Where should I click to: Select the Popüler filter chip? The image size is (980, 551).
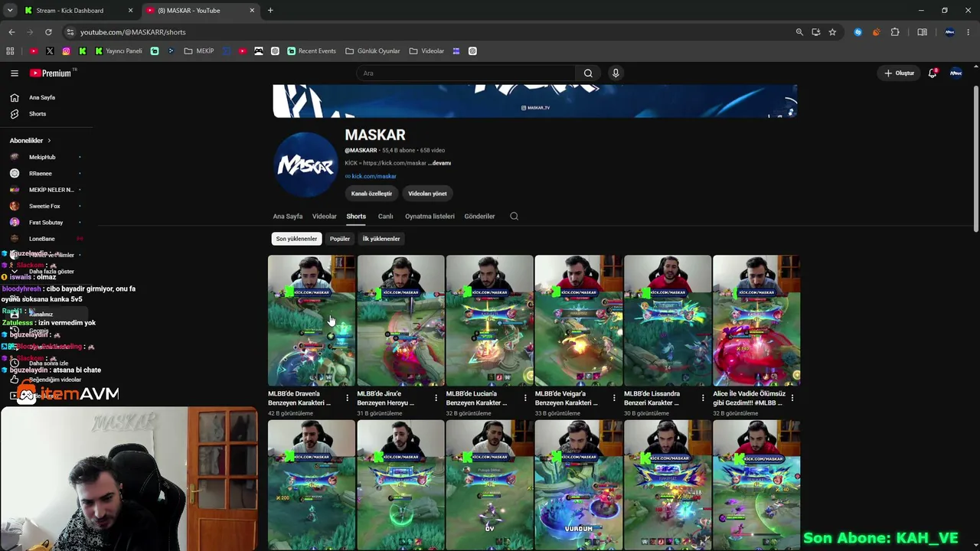click(x=340, y=239)
